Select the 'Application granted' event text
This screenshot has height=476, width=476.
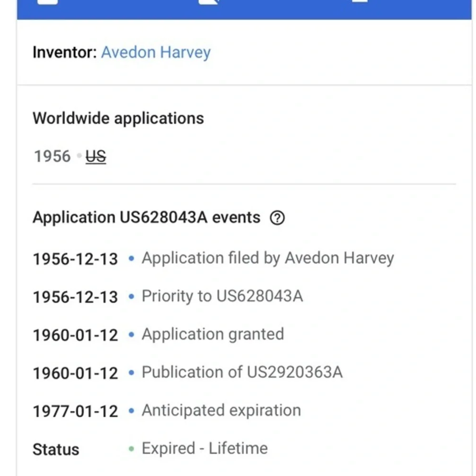[x=213, y=335]
